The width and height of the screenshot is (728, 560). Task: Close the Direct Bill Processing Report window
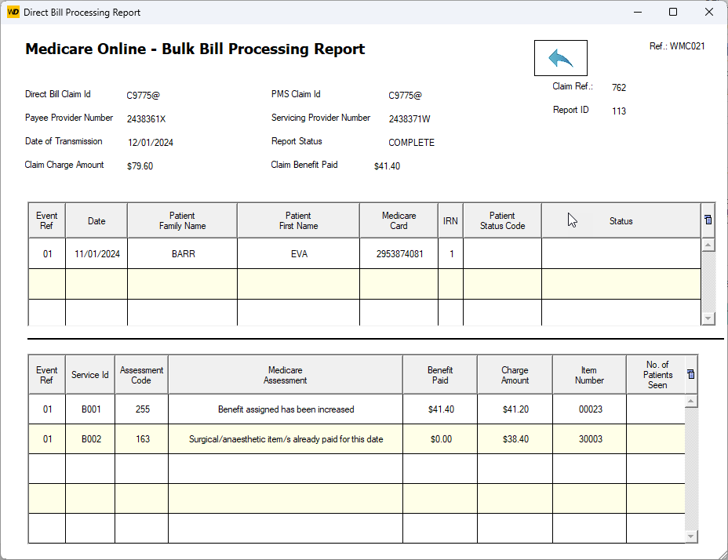click(x=709, y=12)
